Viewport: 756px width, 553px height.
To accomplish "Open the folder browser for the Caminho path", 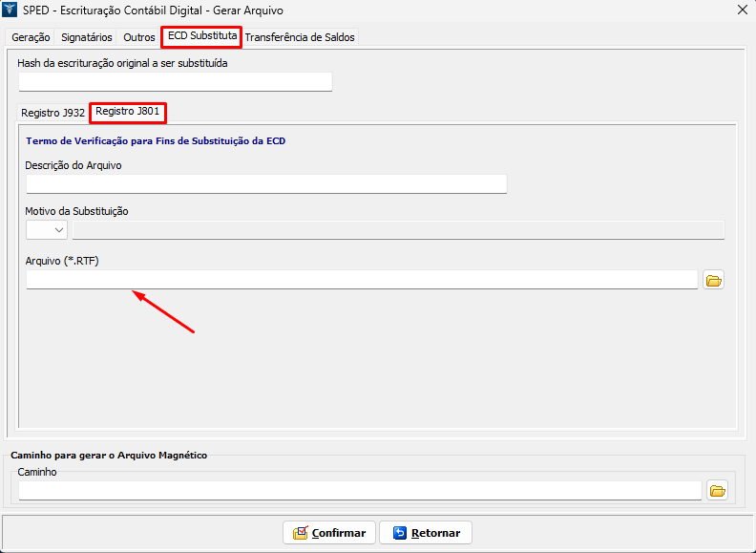I will pos(718,491).
